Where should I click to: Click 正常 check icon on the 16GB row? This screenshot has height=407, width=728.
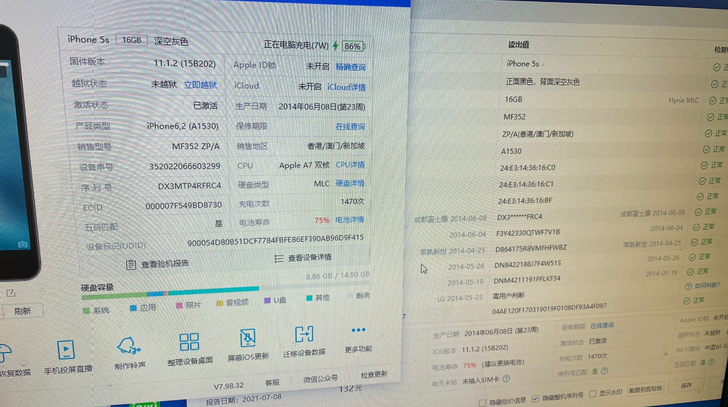point(713,100)
